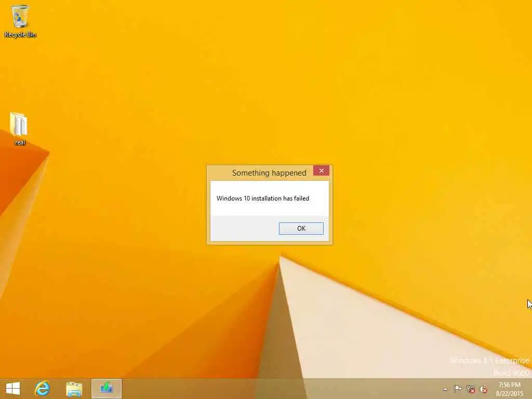Open the network status tray icon
The height and width of the screenshot is (399, 532).
click(471, 389)
